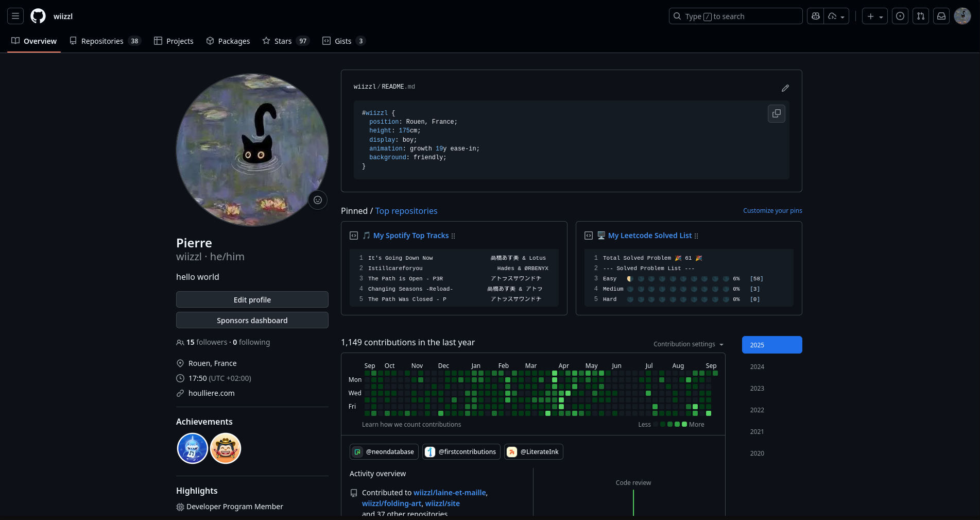Filter activity by @firstcontributions organization

tap(461, 452)
